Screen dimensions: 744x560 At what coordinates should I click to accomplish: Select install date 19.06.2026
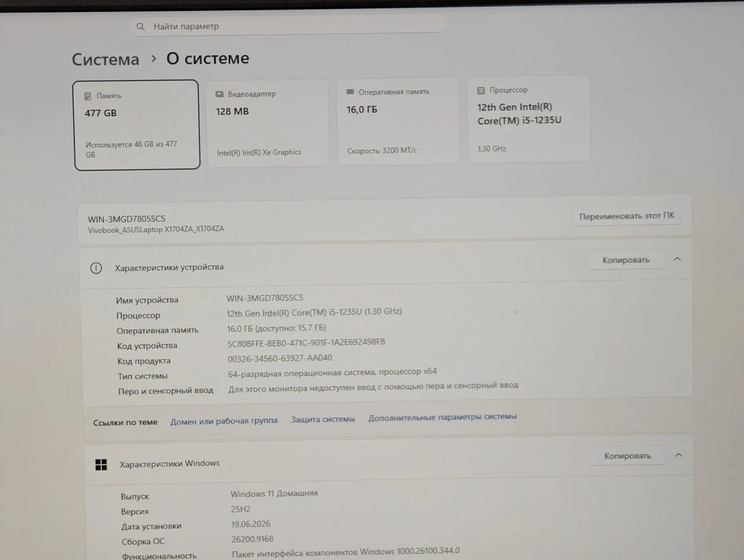(x=251, y=524)
